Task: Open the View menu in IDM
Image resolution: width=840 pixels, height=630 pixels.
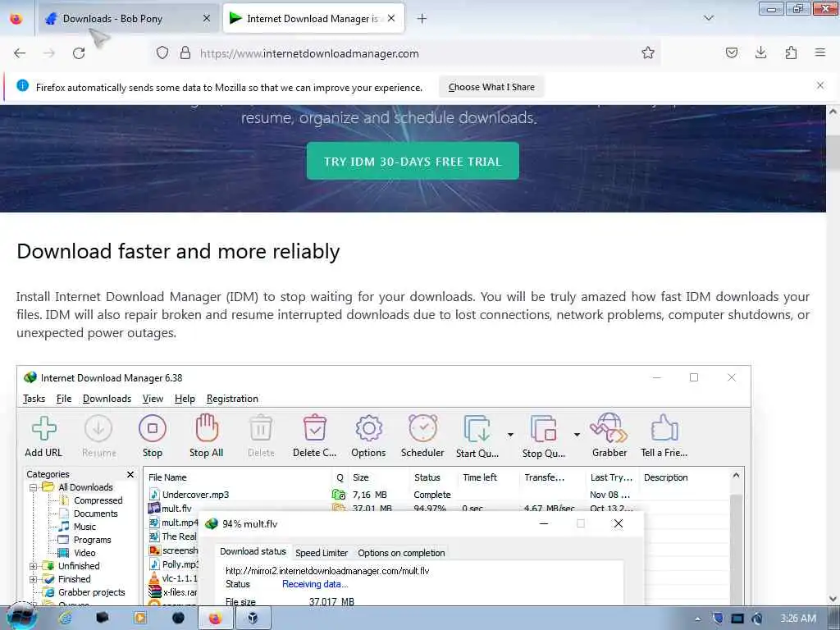Action: 153,399
